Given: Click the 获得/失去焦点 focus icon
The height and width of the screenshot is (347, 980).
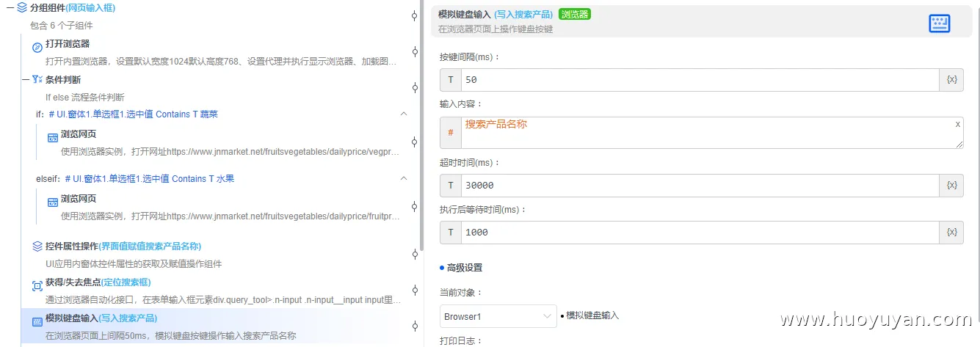Looking at the screenshot, I should coord(37,285).
